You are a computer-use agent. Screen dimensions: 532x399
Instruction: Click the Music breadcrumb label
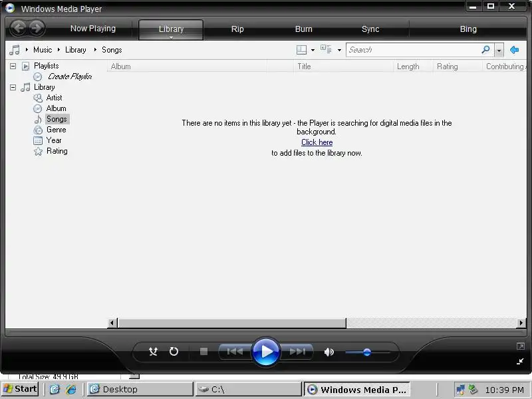43,50
